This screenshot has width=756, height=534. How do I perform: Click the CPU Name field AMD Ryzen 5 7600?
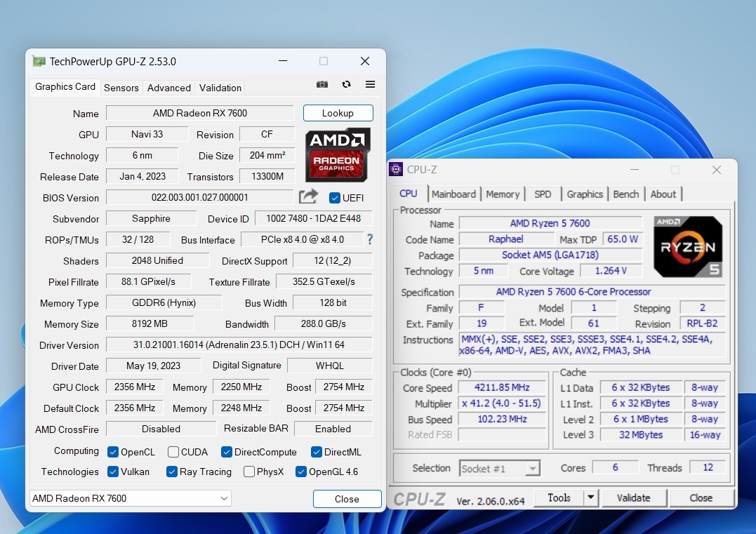point(550,223)
